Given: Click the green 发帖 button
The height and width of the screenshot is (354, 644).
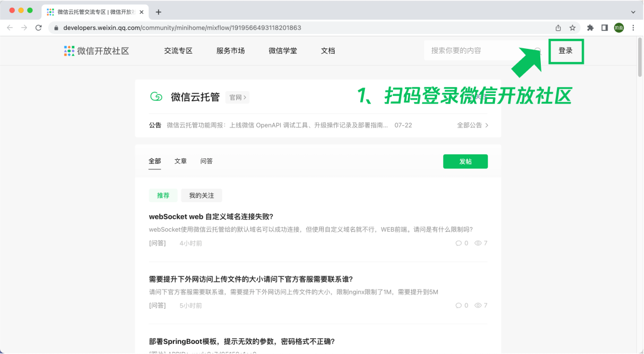Looking at the screenshot, I should click(465, 162).
